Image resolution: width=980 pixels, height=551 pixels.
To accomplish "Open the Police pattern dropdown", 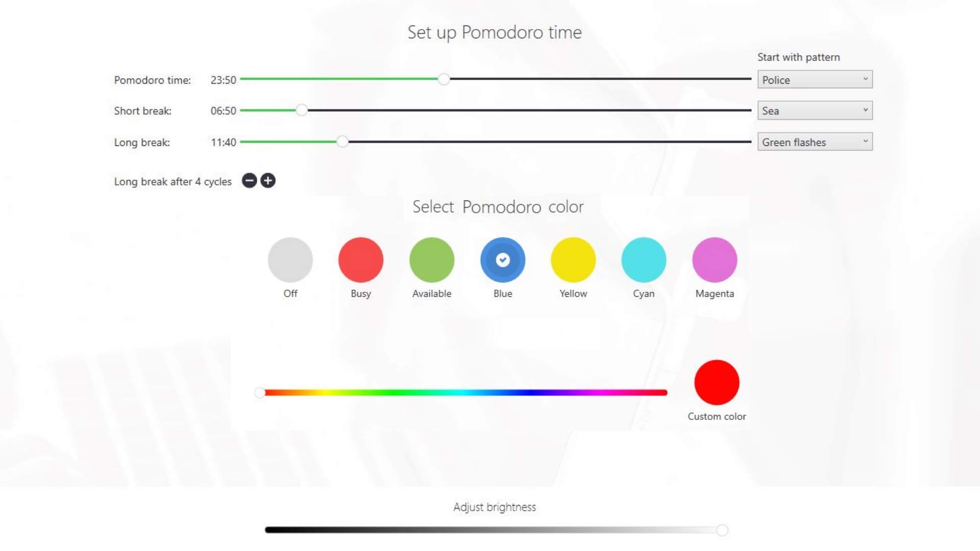I will 815,80.
